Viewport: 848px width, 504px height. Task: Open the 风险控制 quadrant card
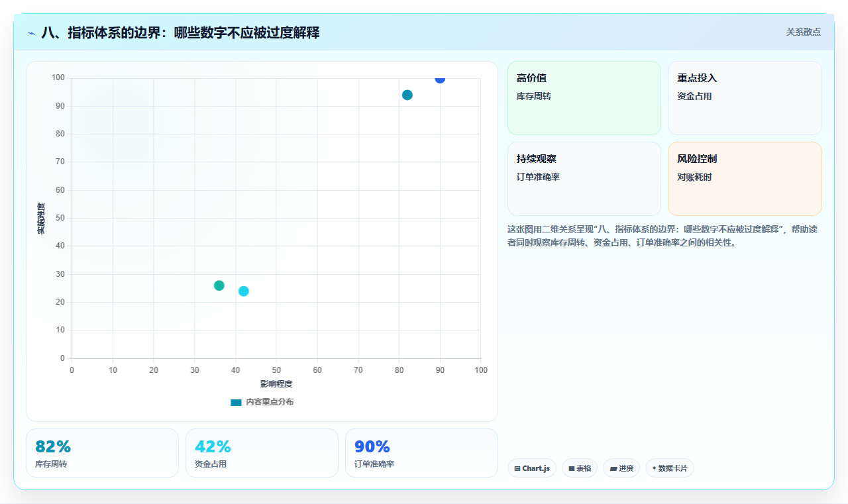(745, 179)
